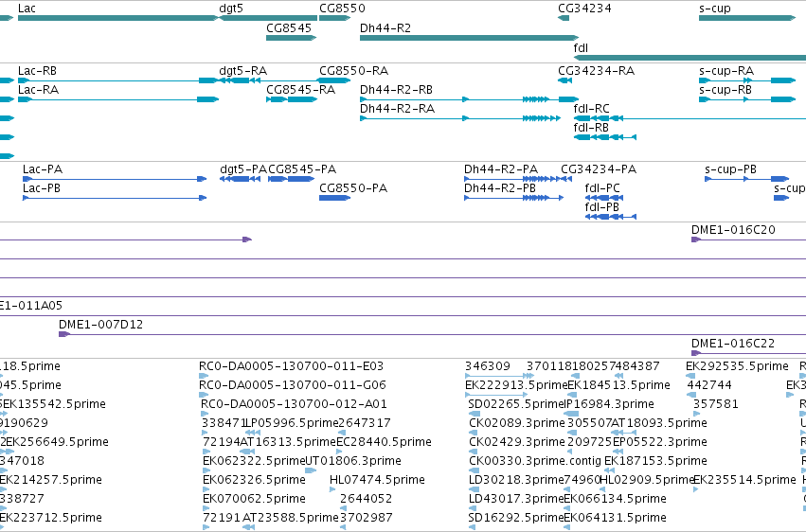Click the 'CG8550-PA' protein label
Screen dimensions: 806x532
(353, 188)
